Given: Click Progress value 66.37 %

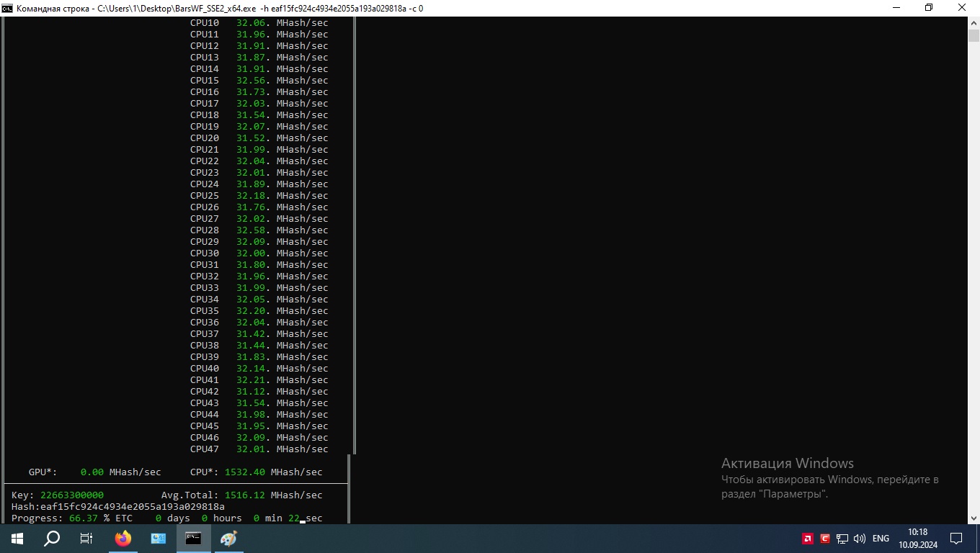Looking at the screenshot, I should [89, 518].
